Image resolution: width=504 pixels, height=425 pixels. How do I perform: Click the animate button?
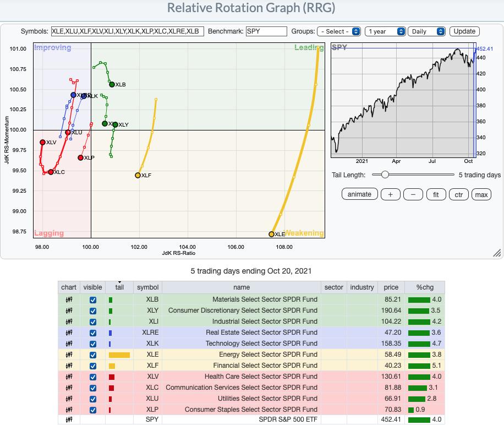click(x=359, y=194)
